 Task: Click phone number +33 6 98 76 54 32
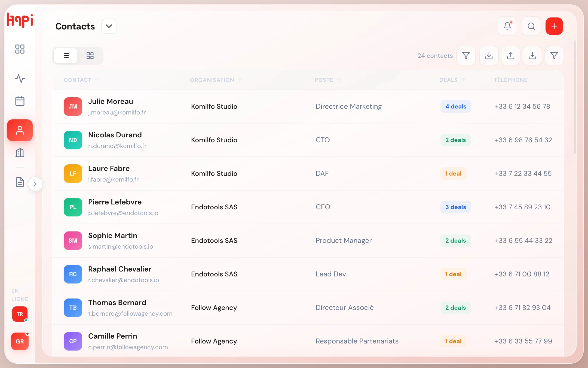(x=523, y=140)
